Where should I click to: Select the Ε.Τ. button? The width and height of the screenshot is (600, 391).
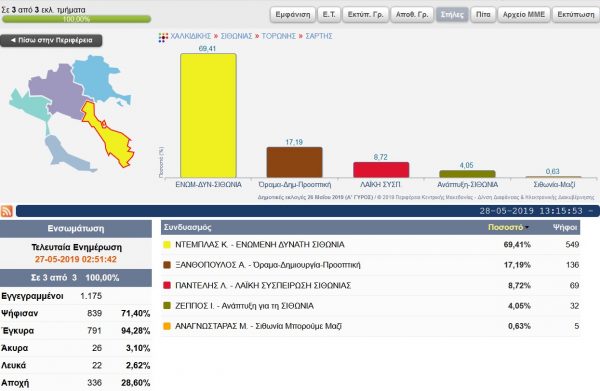coord(329,15)
